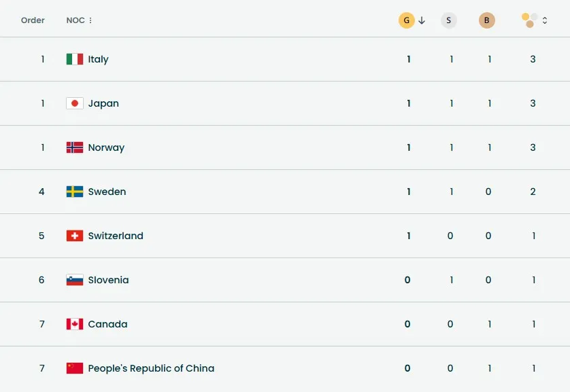Open the NOC column options menu

[90, 20]
